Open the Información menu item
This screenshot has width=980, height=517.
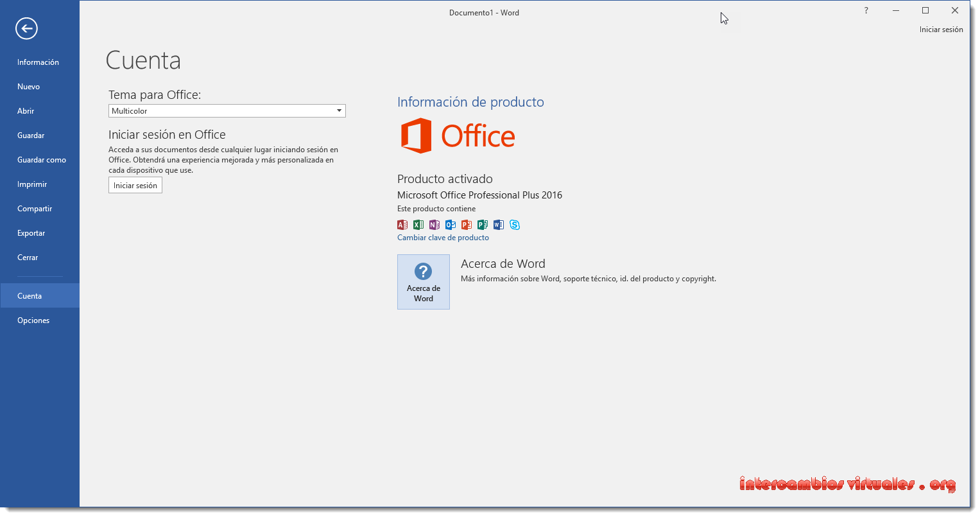point(40,62)
